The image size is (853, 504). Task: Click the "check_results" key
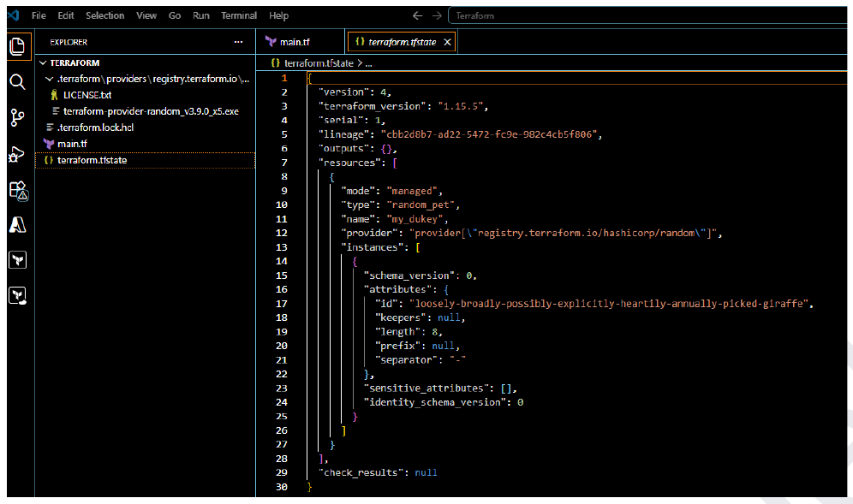tap(361, 472)
